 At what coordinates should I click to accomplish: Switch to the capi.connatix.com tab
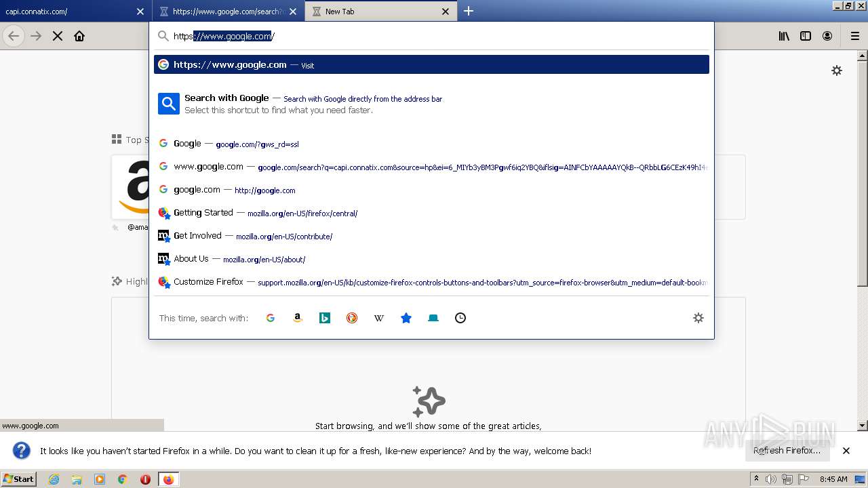point(75,12)
